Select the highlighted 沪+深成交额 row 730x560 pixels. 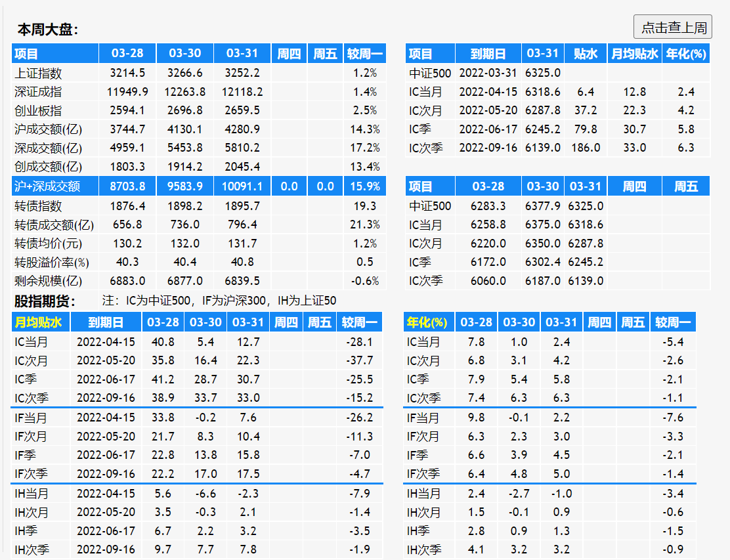[199, 186]
